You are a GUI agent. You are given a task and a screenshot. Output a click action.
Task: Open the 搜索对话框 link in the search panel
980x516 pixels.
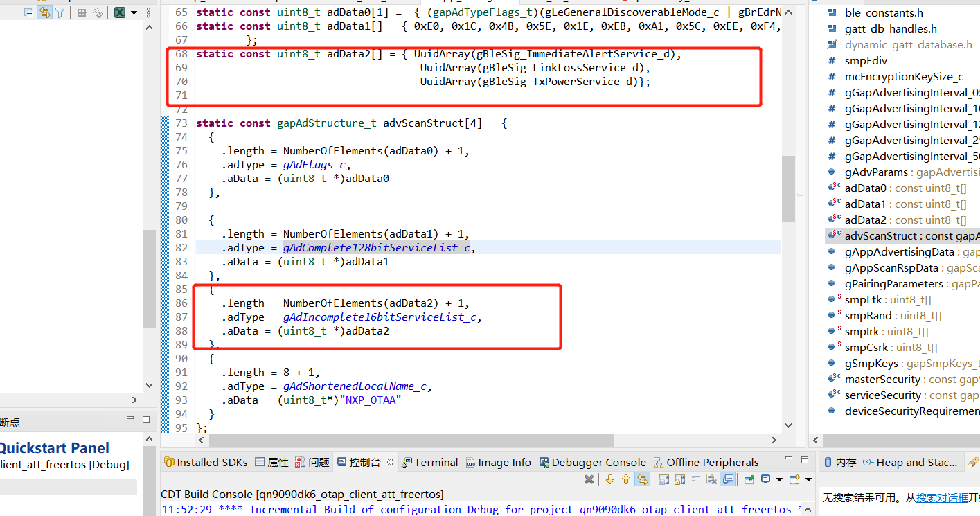[x=942, y=497]
